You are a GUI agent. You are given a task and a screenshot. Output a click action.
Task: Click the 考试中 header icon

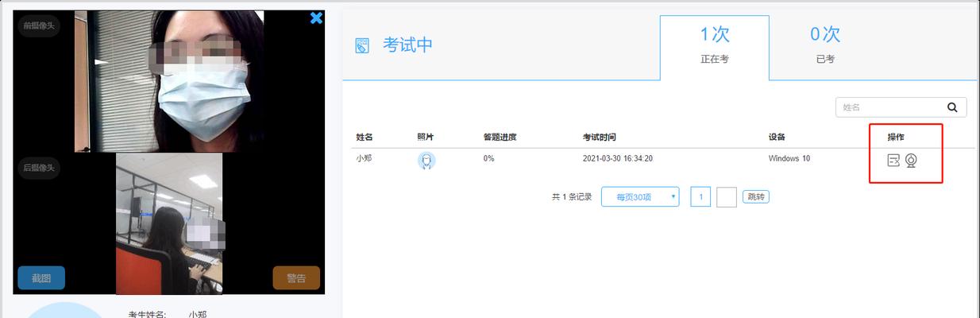click(x=362, y=45)
